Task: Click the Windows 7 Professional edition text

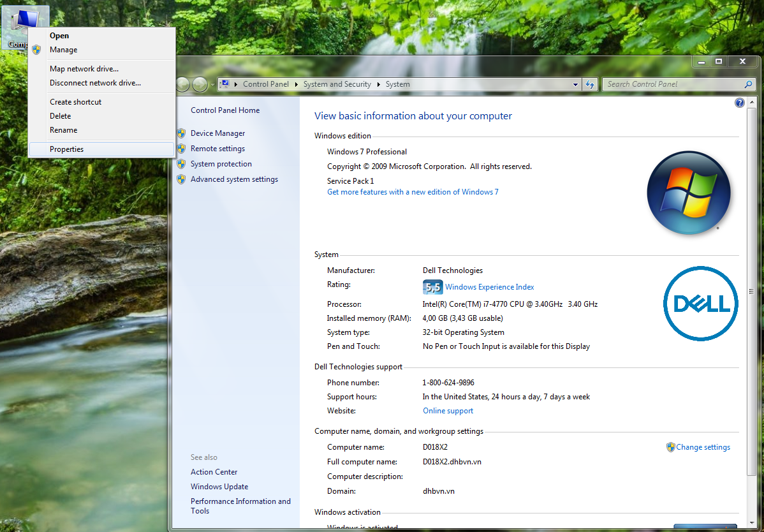Action: pyautogui.click(x=367, y=152)
